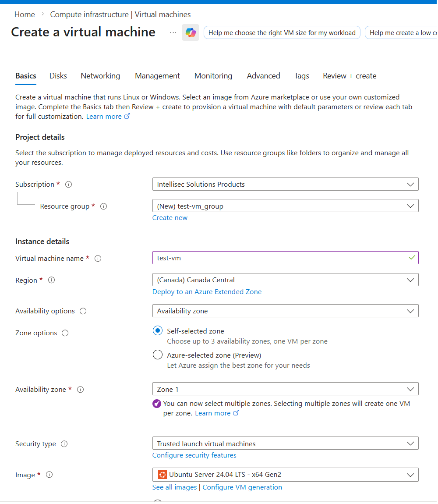
Task: Open the Copilot assistant icon
Action: (190, 32)
